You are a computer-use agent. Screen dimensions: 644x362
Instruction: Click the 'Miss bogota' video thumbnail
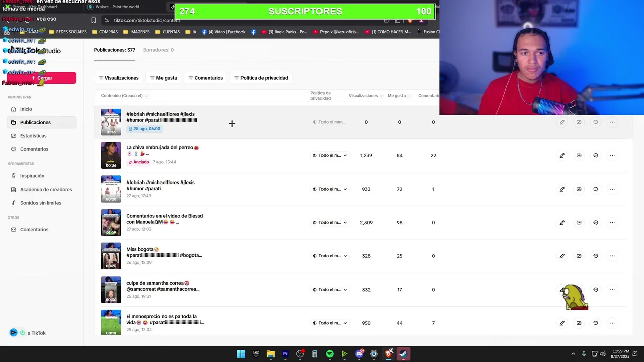(x=111, y=256)
